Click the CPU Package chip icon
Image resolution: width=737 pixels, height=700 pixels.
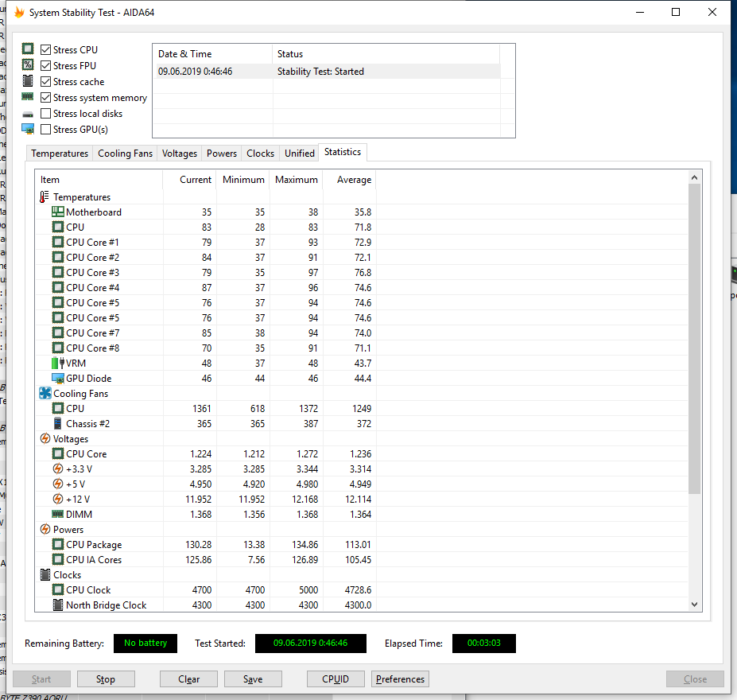click(58, 544)
